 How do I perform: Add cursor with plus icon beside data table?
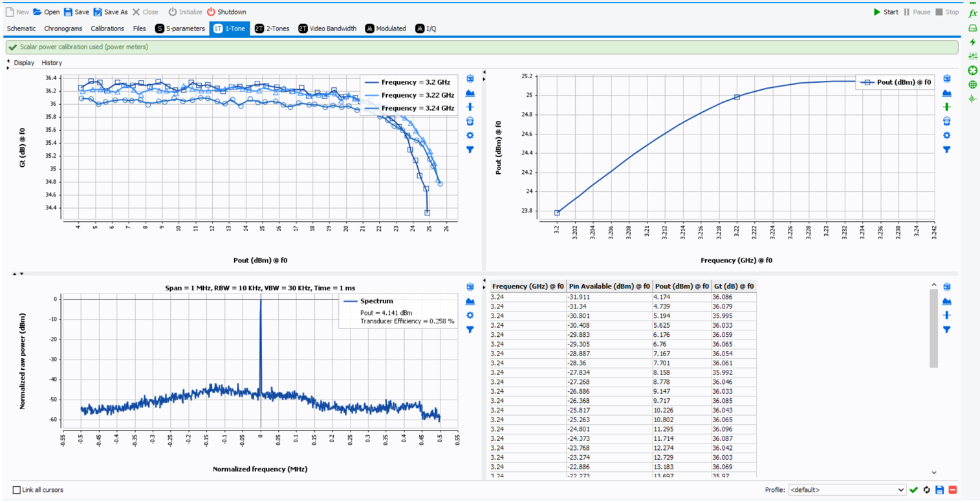point(947,315)
